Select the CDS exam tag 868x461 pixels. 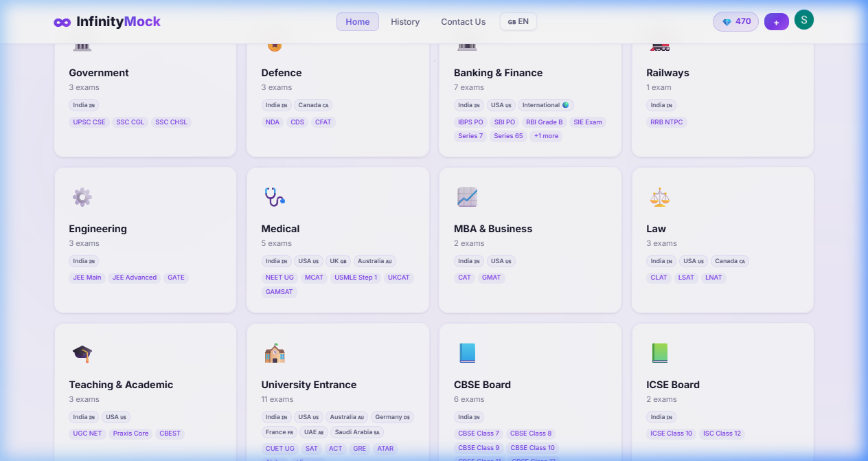click(297, 122)
